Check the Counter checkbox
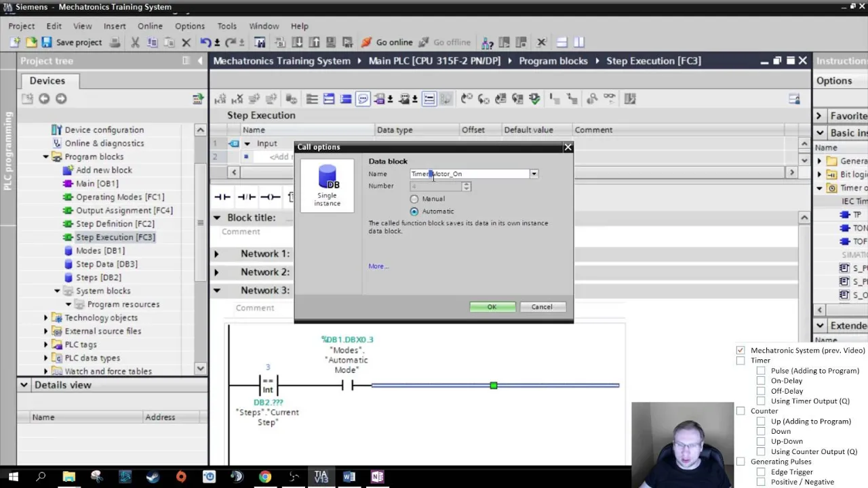 tap(741, 411)
